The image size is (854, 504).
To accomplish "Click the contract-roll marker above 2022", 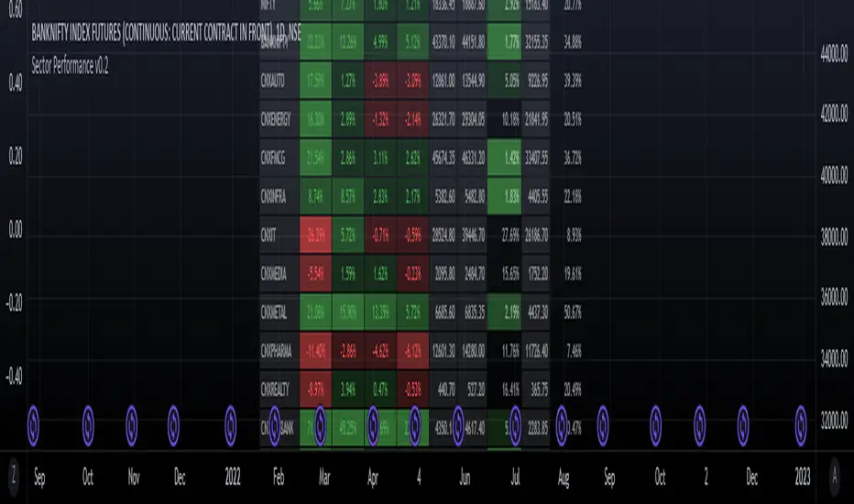I will tap(230, 425).
